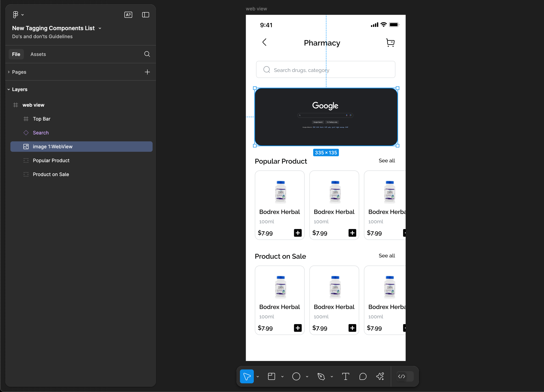
Task: Add first Product on Sale item with plus
Action: [298, 328]
